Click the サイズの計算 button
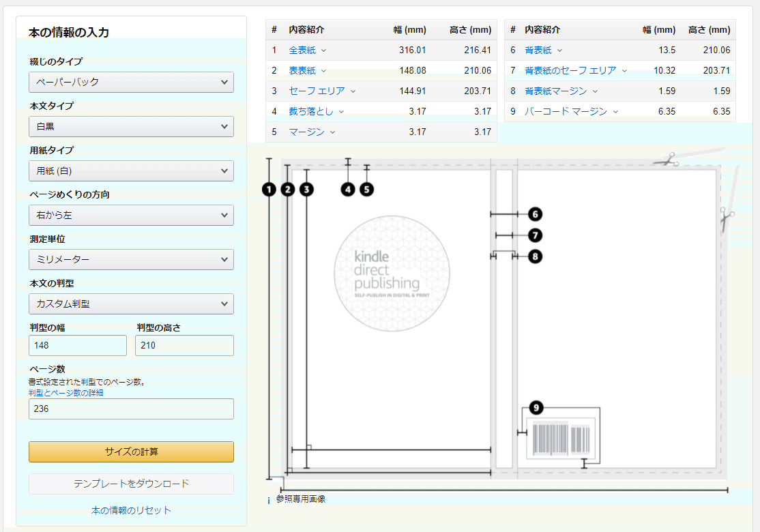Viewport: 760px width, 532px height. [x=131, y=452]
